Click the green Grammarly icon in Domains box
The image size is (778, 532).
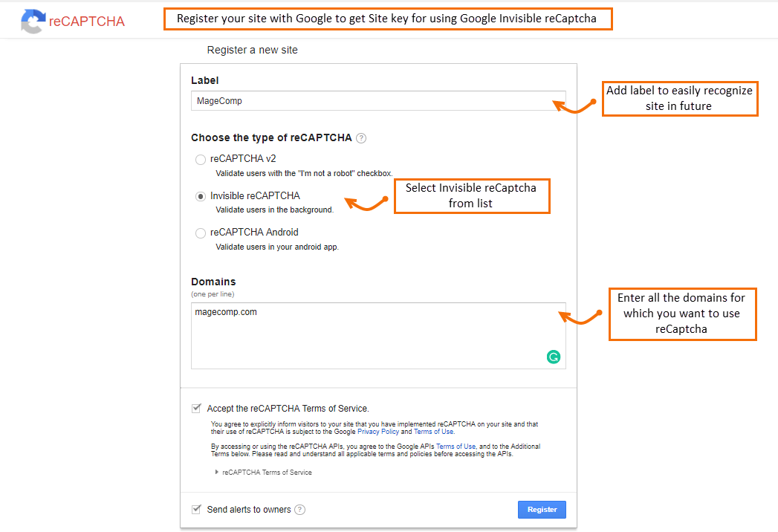pyautogui.click(x=553, y=357)
